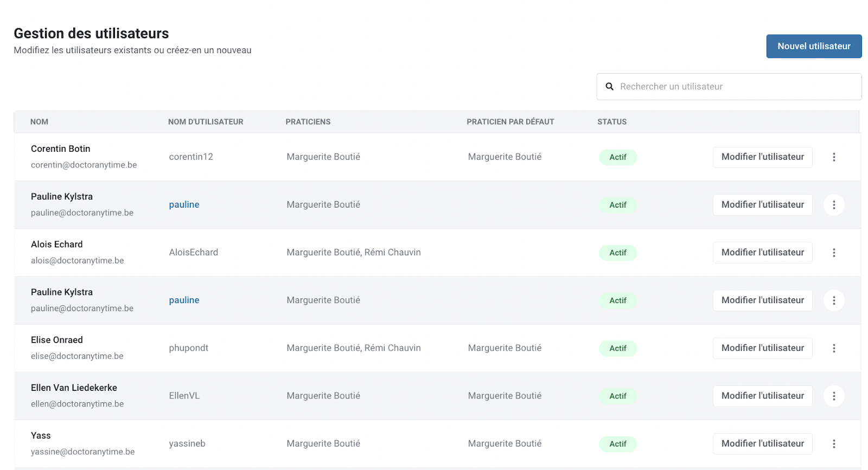
Task: Open more options for Ellen Van Liedekerke
Action: click(x=834, y=396)
